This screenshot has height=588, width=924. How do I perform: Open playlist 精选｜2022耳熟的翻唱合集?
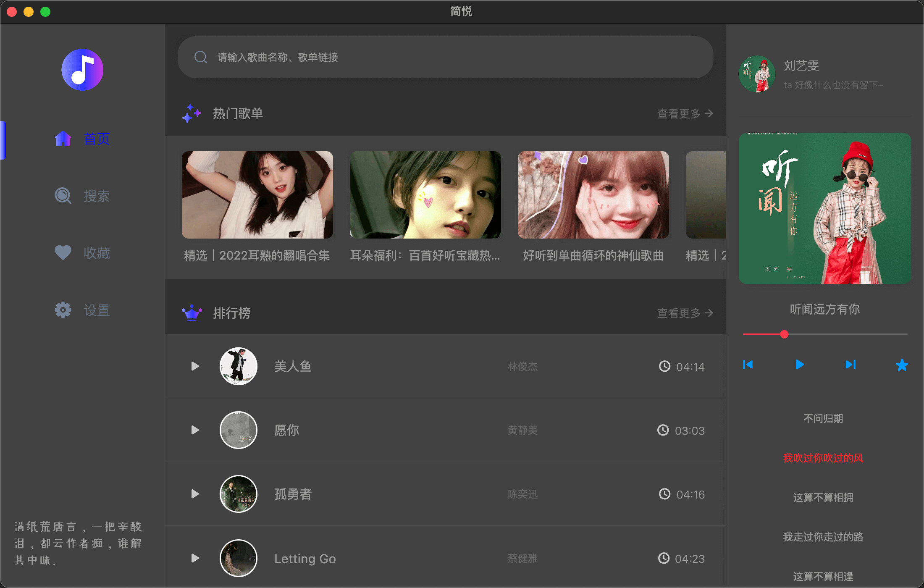click(x=257, y=195)
